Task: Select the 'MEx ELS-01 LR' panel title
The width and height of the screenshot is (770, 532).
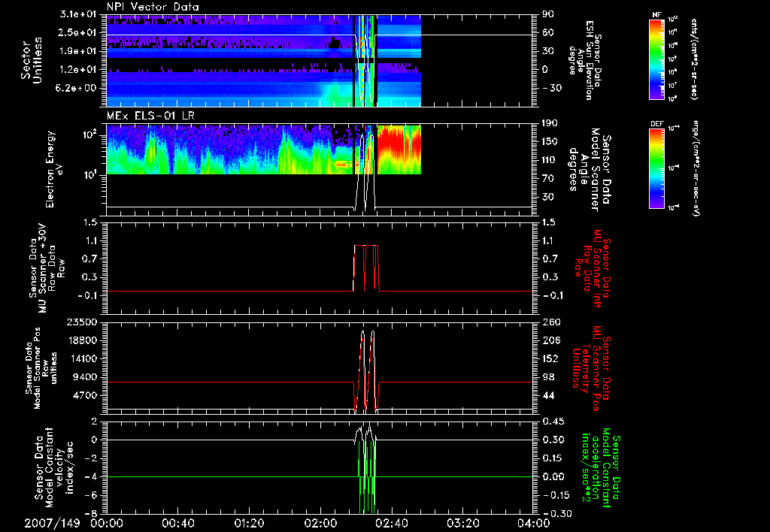Action: point(150,116)
